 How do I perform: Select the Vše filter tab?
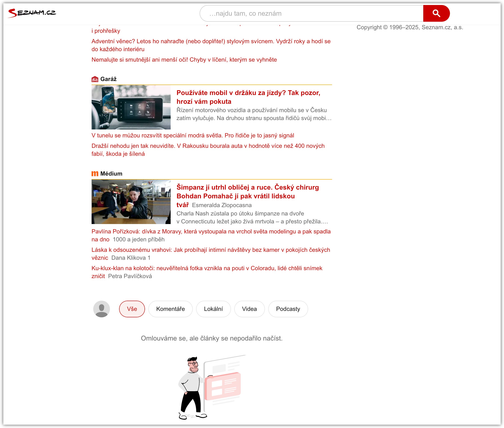point(132,309)
